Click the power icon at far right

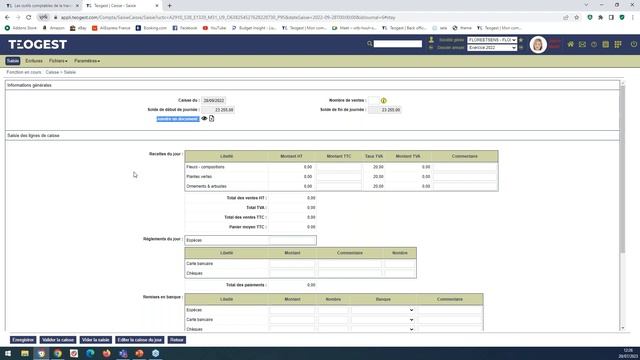click(633, 44)
